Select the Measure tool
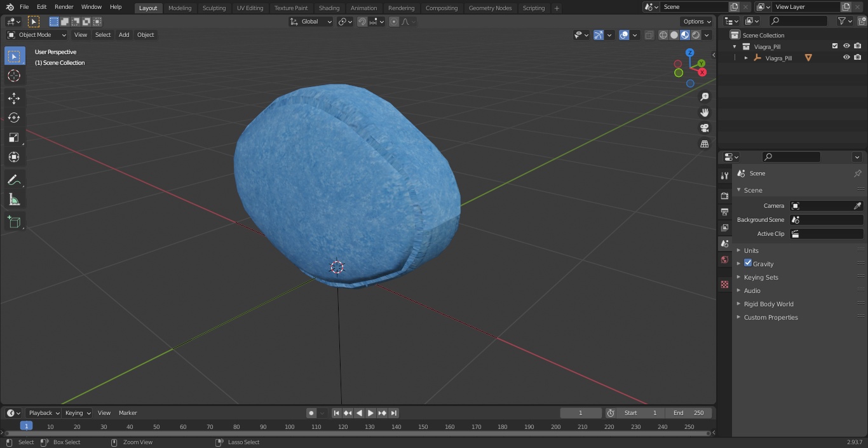Viewport: 868px width, 448px height. 14,200
